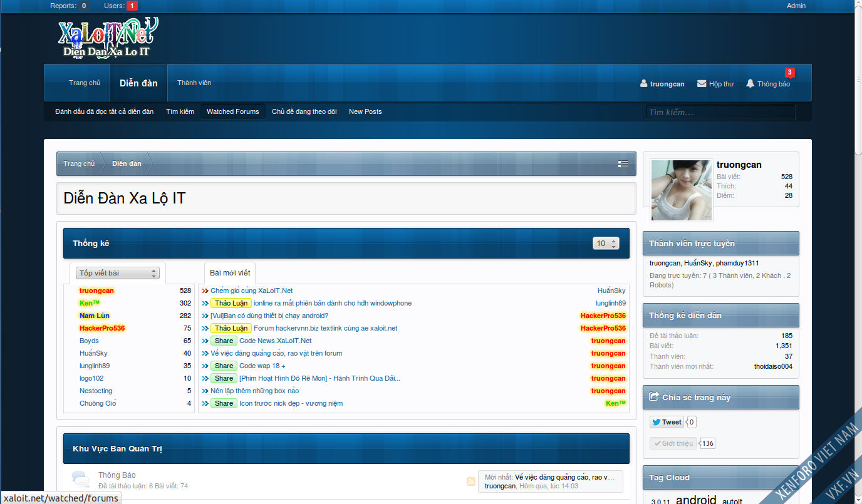
Task: Click the Thông Báo forum speech bubble icon
Action: (x=80, y=480)
